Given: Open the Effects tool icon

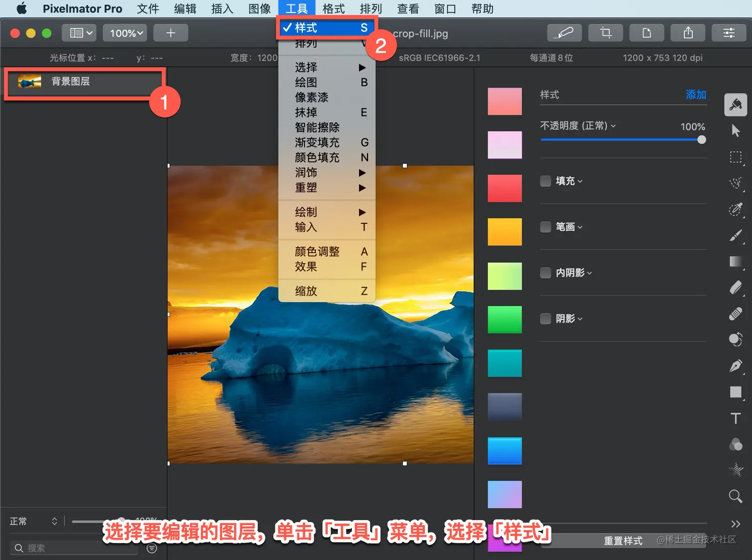Looking at the screenshot, I should 736,469.
